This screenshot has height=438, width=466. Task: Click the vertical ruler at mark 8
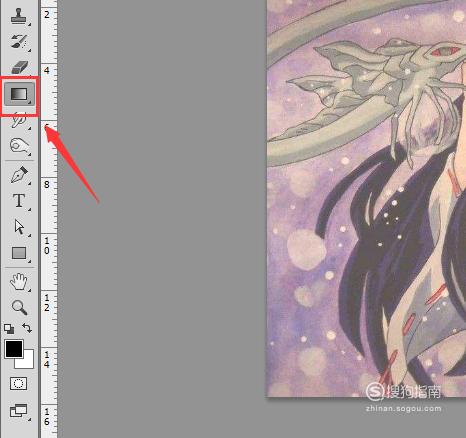tap(48, 184)
